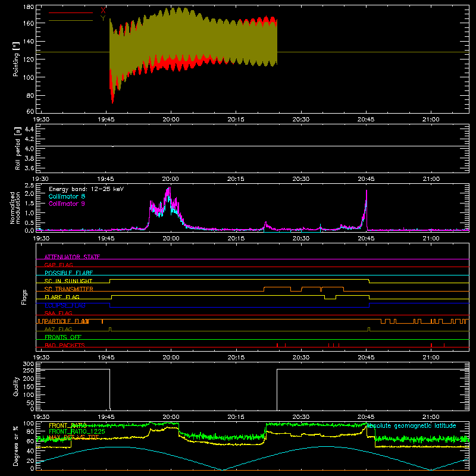Click the green FRONTS_OFF label
This screenshot has height=476, width=476.
pyautogui.click(x=63, y=337)
